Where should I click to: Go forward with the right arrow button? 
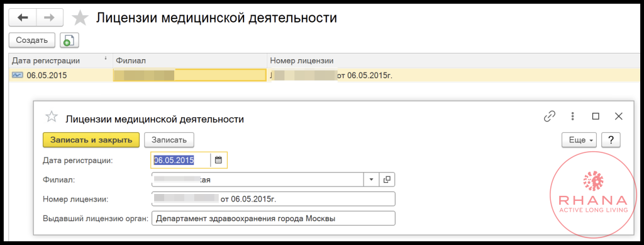click(50, 18)
